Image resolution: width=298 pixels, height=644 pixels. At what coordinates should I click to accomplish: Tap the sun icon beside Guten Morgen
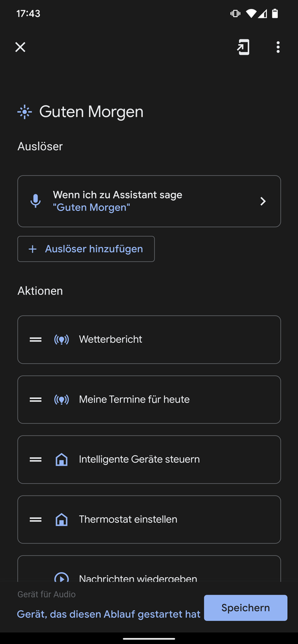24,112
